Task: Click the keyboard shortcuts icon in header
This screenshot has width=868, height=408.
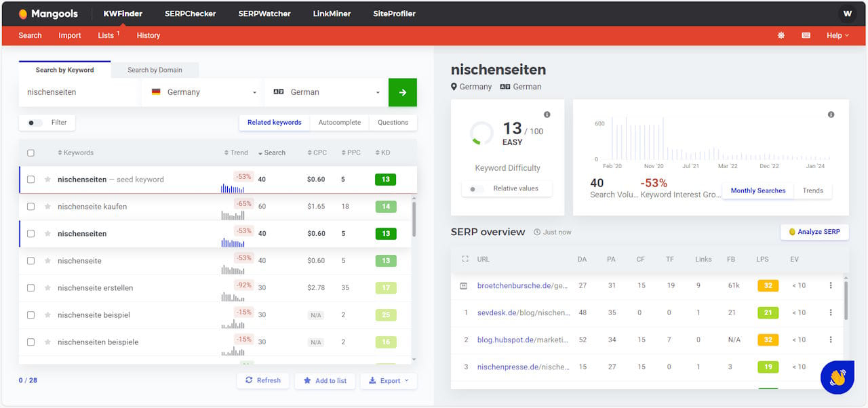Action: 806,35
